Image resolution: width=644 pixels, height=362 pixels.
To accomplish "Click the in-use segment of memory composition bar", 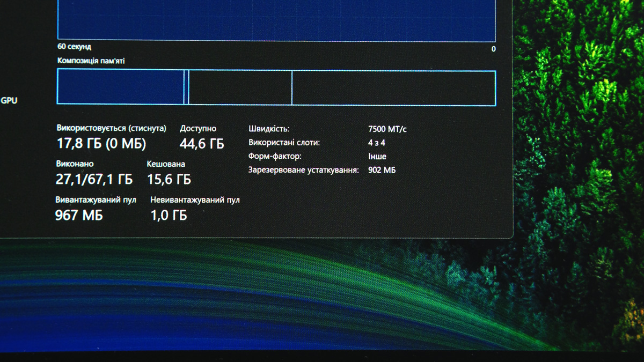I will click(121, 87).
